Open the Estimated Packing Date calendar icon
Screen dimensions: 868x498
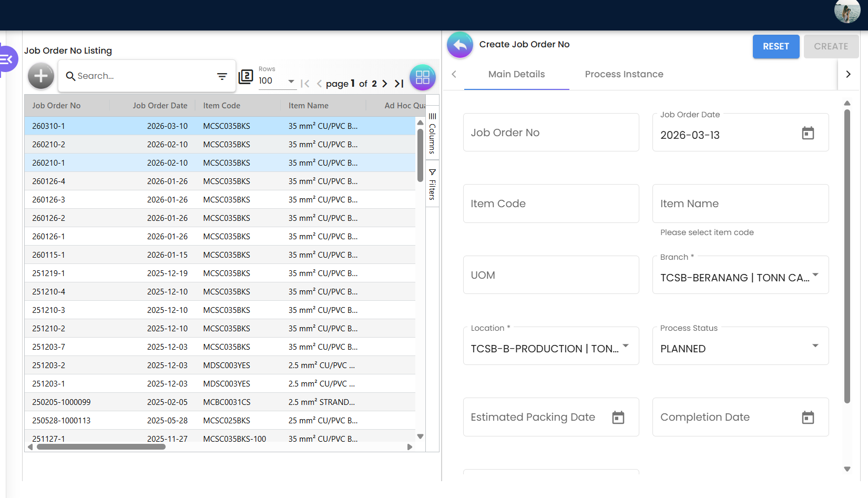tap(618, 418)
